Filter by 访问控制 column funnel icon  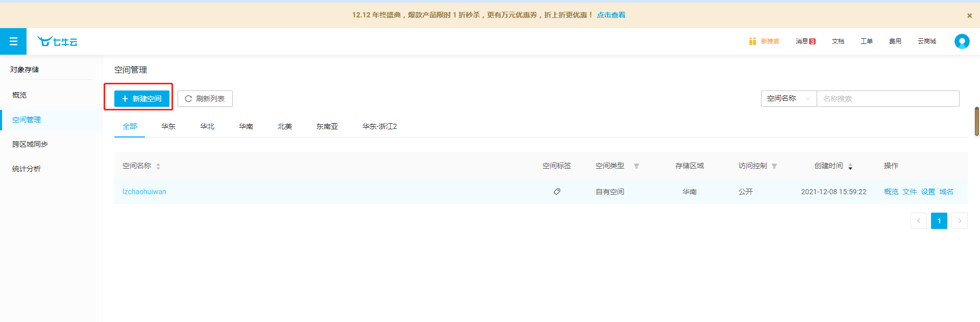774,166
